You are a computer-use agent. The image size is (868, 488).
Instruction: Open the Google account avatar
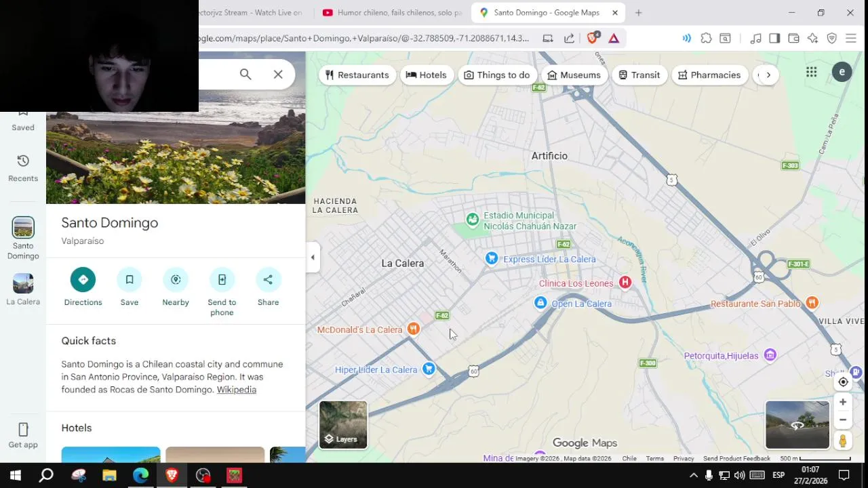842,72
